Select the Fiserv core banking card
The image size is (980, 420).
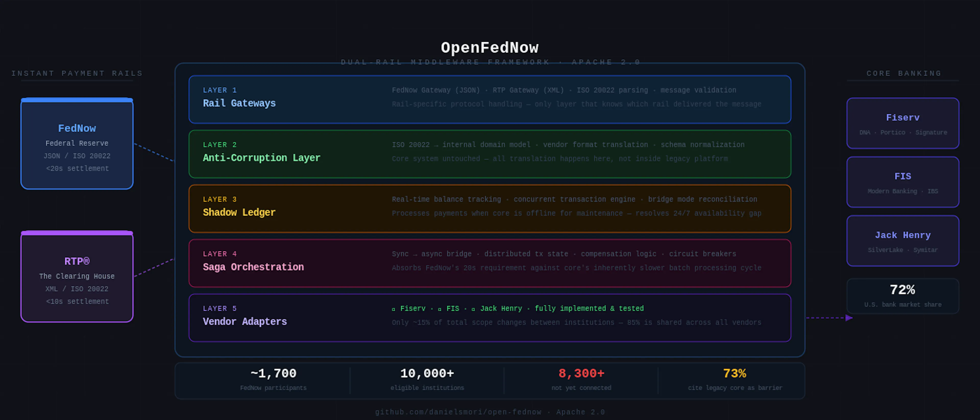(902, 123)
